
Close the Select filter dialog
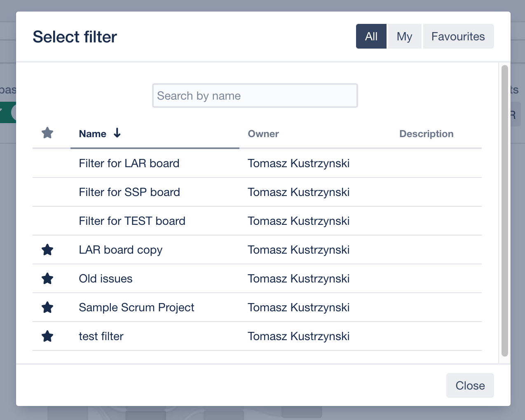click(470, 385)
